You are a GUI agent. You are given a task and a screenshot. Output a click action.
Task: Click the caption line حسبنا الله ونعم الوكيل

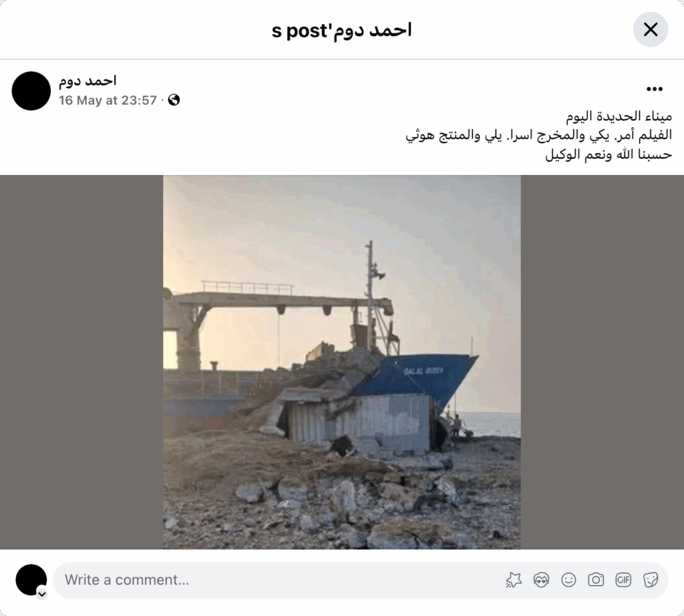click(x=609, y=154)
